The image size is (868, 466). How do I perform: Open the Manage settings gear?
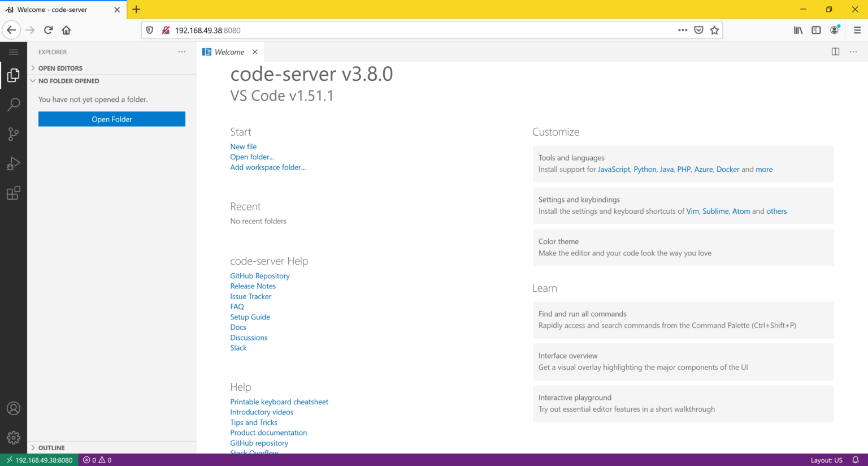coord(14,437)
